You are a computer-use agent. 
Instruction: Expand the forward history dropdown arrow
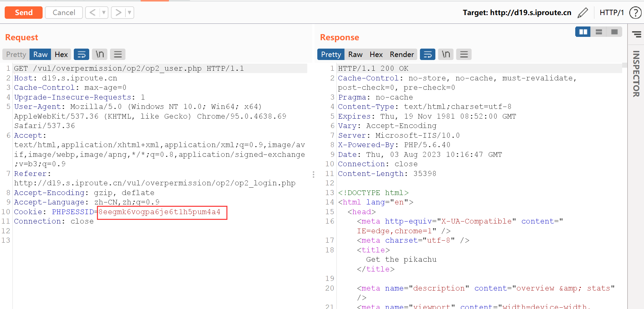tap(129, 13)
